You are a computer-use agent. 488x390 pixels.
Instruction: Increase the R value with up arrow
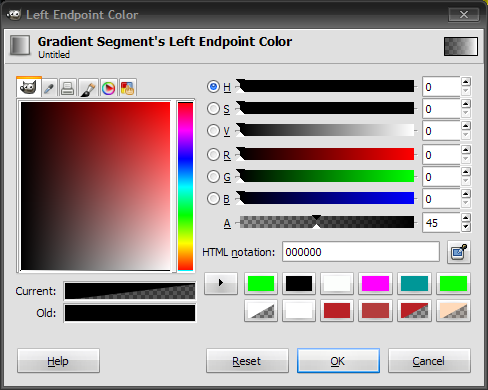[x=466, y=150]
